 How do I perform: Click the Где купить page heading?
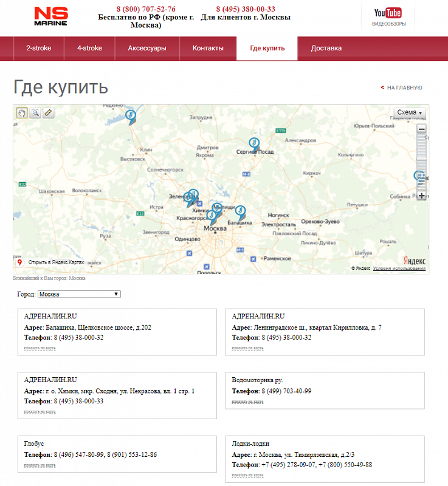(61, 87)
